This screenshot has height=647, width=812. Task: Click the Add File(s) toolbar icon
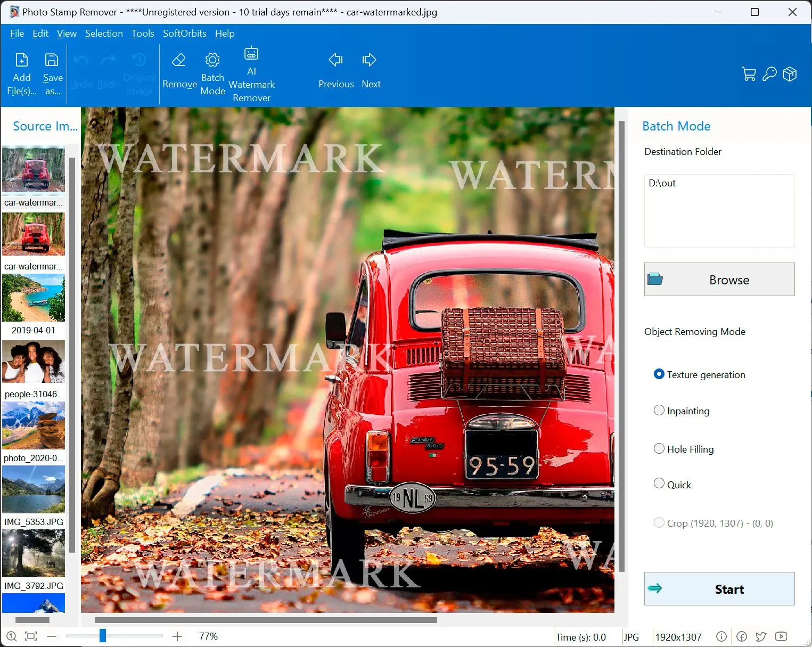22,60
